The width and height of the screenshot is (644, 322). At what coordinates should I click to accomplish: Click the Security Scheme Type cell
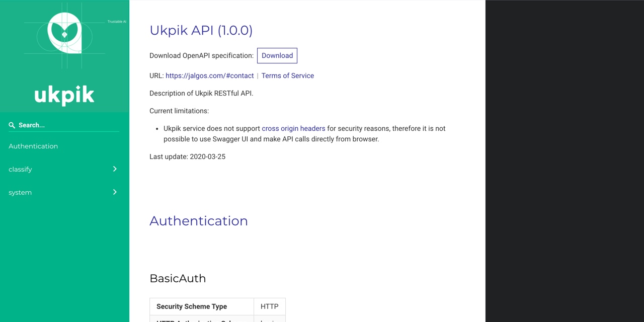[202, 306]
